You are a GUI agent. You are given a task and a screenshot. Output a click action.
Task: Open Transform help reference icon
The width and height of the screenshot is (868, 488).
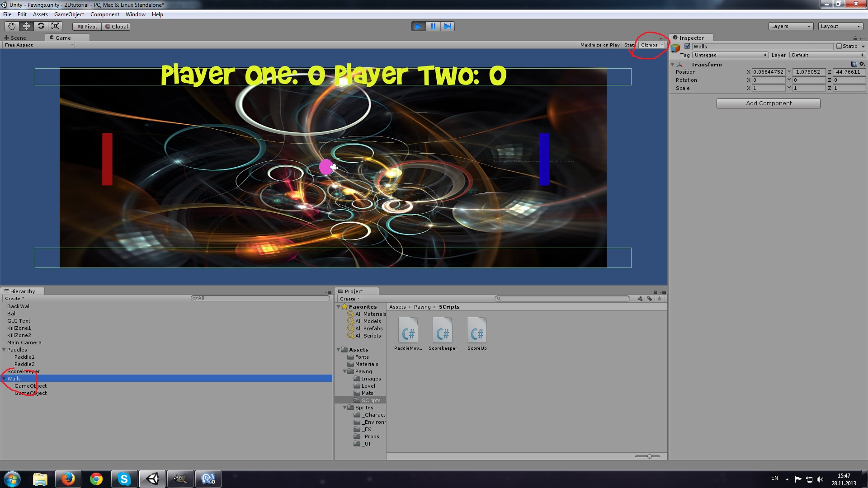coord(854,64)
